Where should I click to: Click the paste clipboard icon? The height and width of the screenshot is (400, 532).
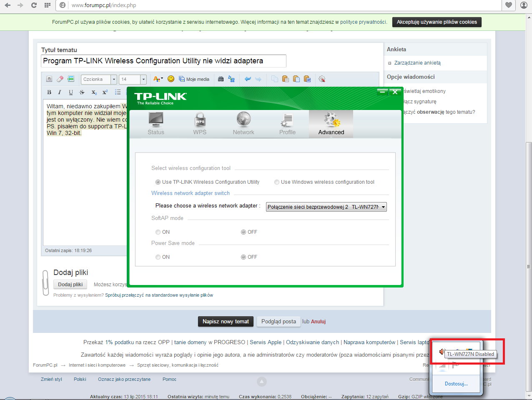click(286, 79)
